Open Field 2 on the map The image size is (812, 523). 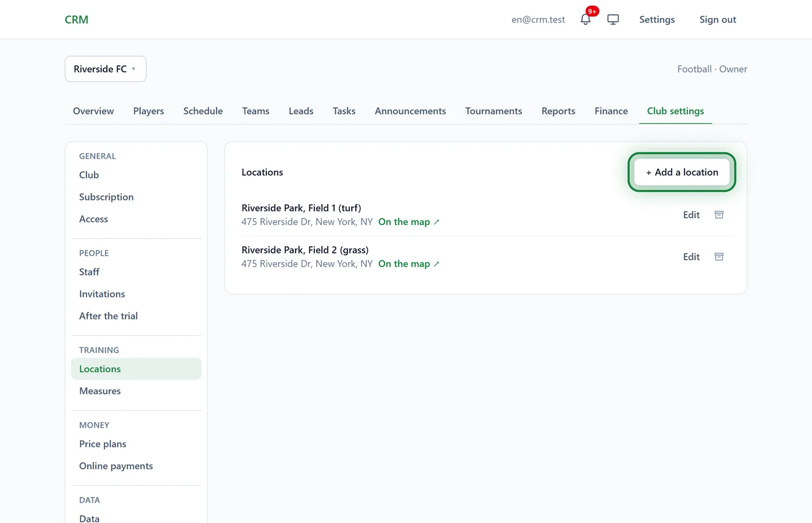409,264
